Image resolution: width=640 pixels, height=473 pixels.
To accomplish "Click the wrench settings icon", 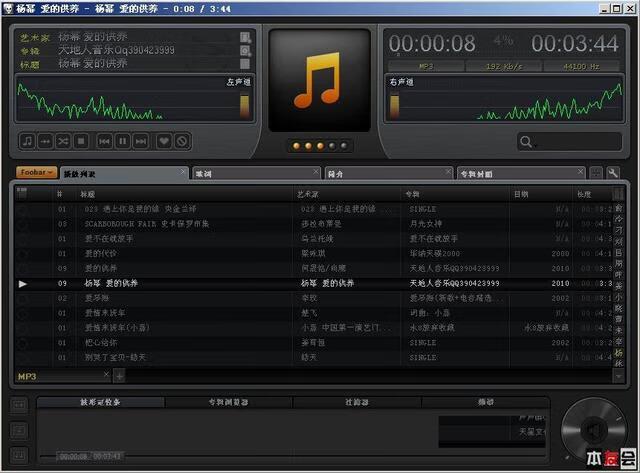I will coord(613,173).
